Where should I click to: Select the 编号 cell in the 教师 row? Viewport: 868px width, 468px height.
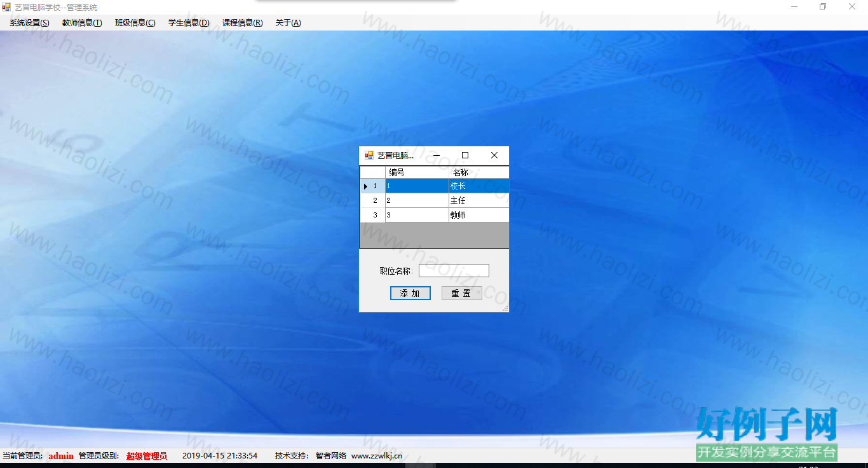pyautogui.click(x=417, y=215)
